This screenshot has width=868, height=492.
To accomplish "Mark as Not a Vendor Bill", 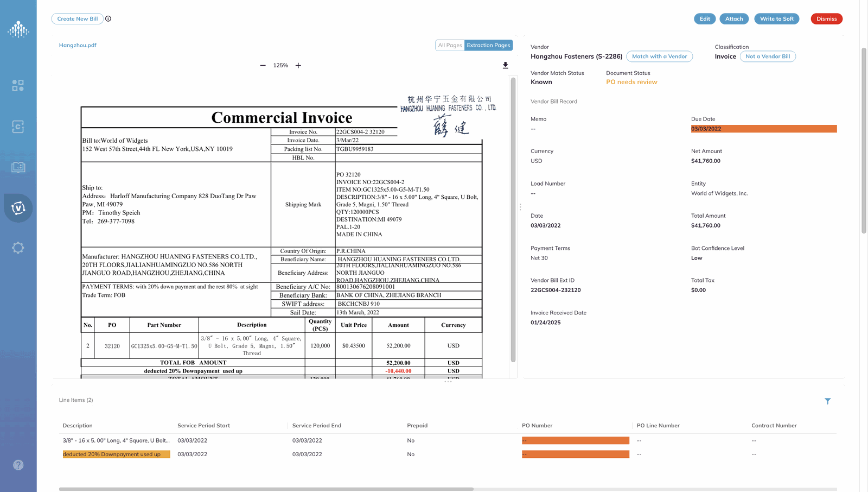I will 768,56.
